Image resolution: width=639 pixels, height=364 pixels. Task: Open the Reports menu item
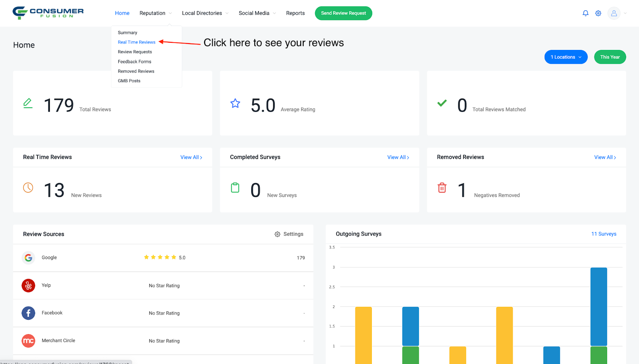click(295, 13)
